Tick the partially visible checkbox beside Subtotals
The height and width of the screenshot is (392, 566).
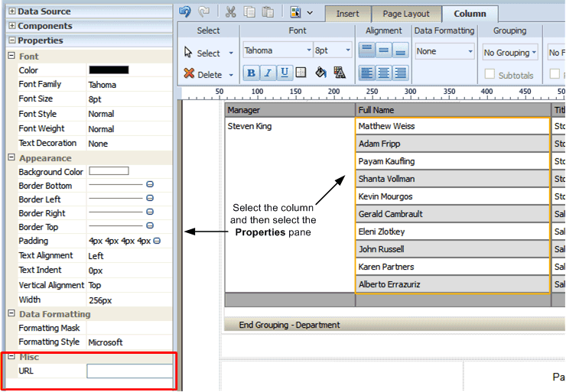pyautogui.click(x=555, y=73)
